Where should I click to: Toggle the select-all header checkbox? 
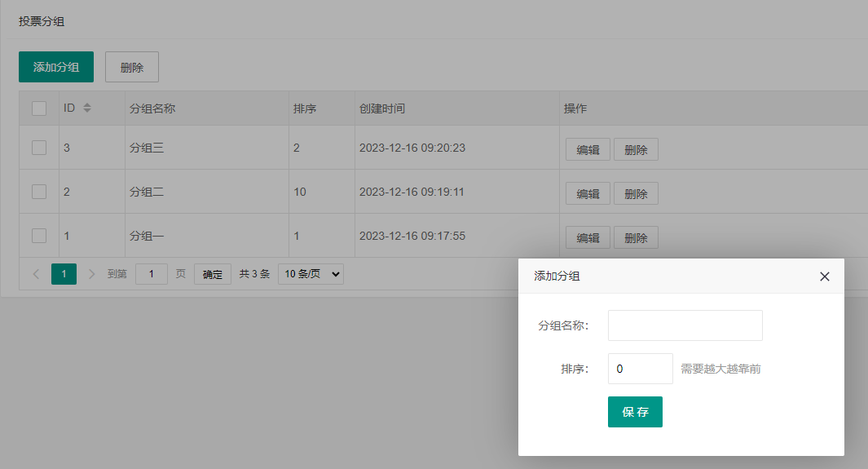[39, 108]
